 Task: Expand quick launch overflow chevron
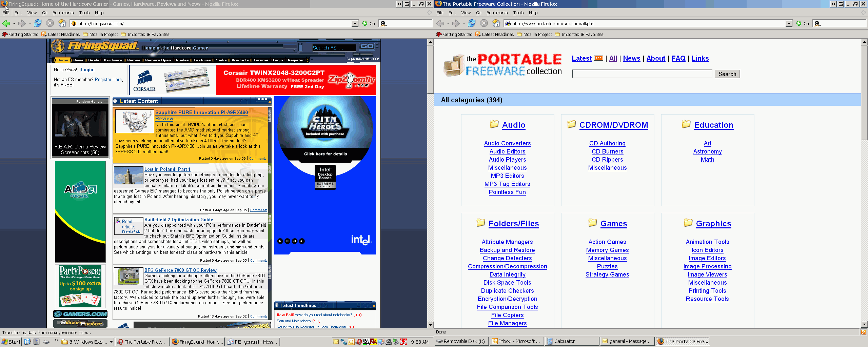click(x=56, y=340)
